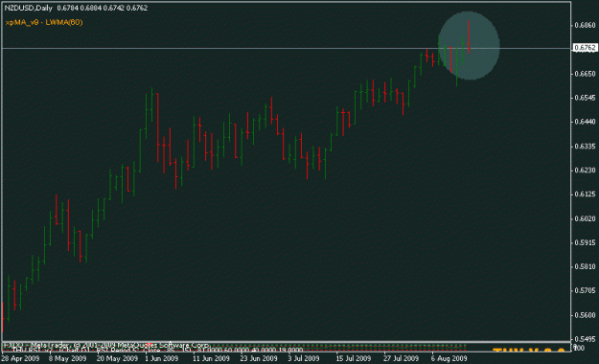Click the 0.5495 price axis label
This screenshot has height=364, width=599.
[585, 339]
